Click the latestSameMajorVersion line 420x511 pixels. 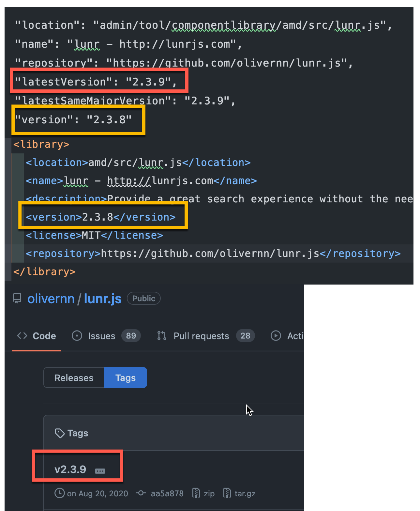pos(125,101)
